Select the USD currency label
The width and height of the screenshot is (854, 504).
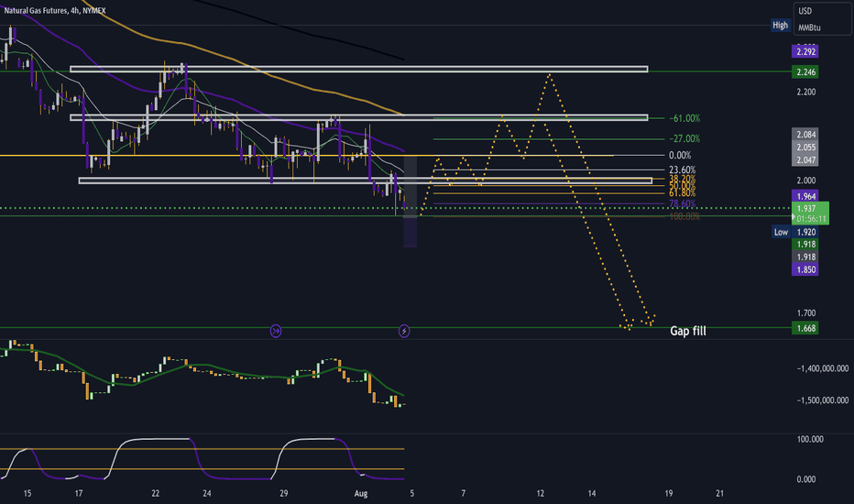click(x=805, y=11)
